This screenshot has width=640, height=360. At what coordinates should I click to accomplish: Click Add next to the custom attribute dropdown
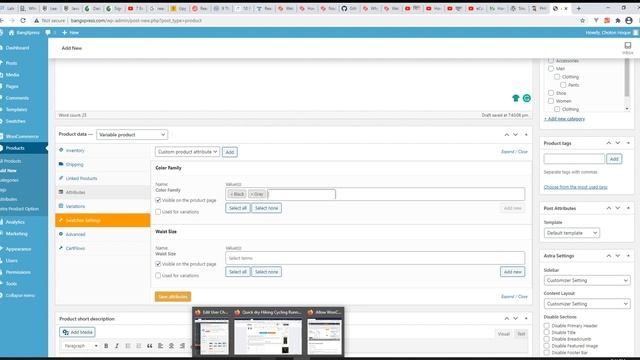tap(230, 152)
